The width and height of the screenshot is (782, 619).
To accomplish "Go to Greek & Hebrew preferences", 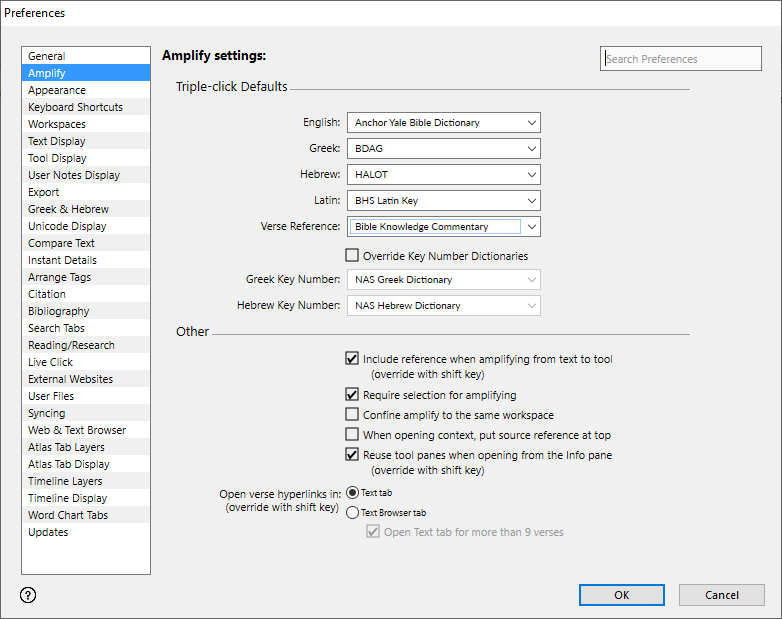I will (x=68, y=209).
